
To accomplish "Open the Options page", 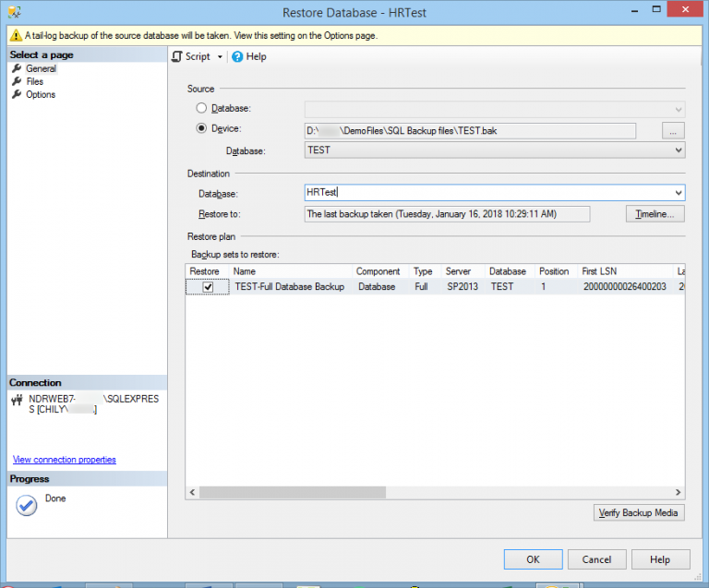I will coord(41,94).
